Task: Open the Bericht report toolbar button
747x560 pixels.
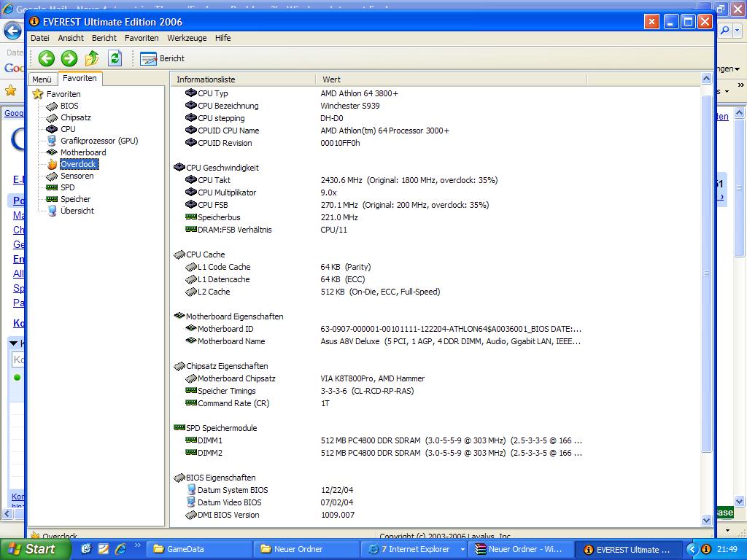Action: coord(162,58)
